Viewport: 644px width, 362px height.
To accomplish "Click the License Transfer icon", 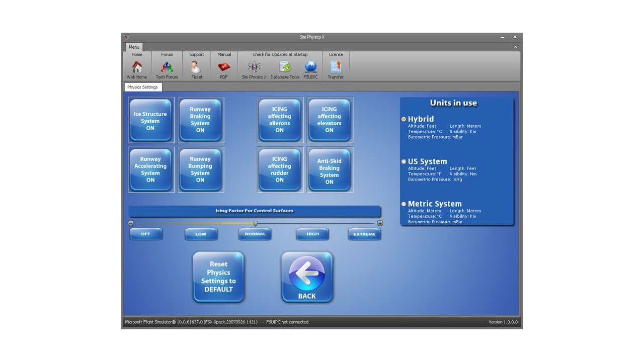I will click(x=336, y=67).
